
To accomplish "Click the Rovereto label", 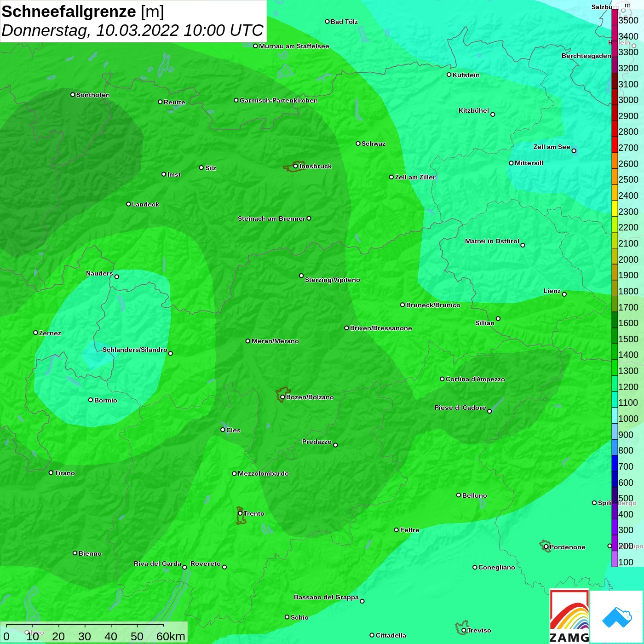I will (206, 563).
